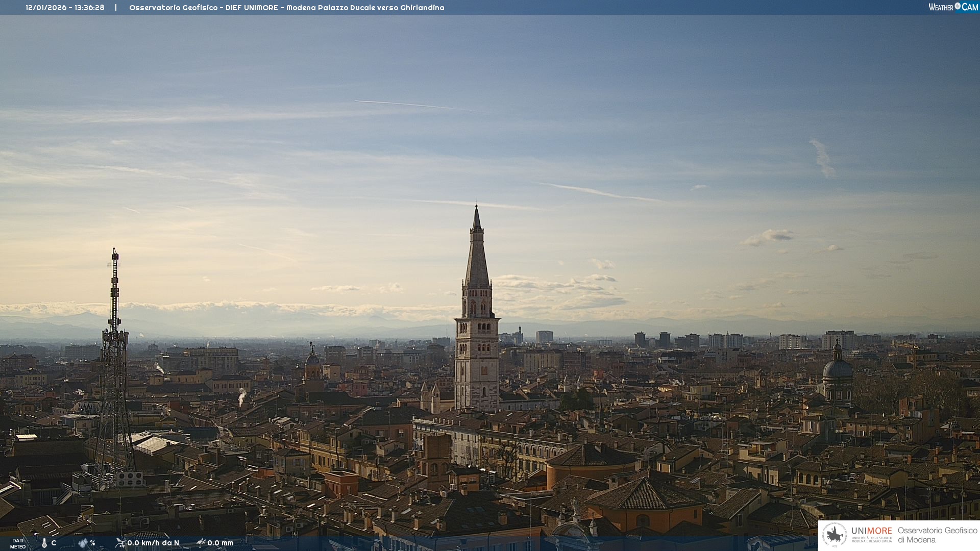Click the DATI METEO label
980x551 pixels.
click(x=18, y=543)
